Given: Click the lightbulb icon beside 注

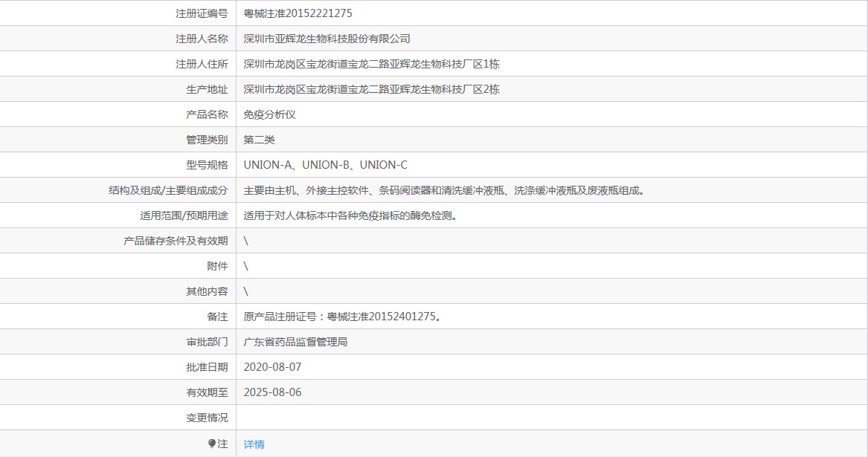Looking at the screenshot, I should [x=212, y=444].
